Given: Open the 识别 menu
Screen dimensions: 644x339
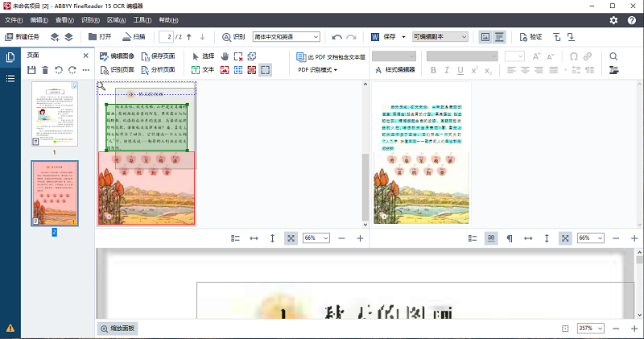Looking at the screenshot, I should tap(90, 20).
